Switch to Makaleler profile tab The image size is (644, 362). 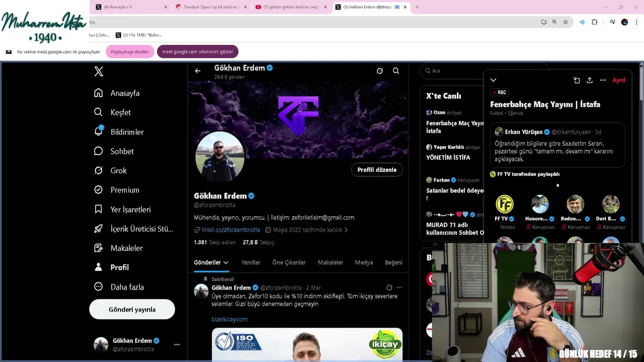coord(330,262)
